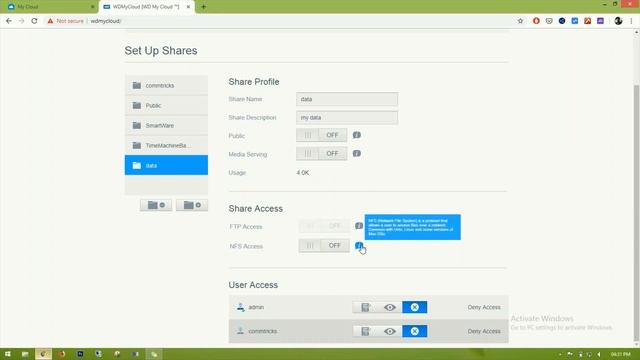Select deny access X icon for commtricks
The height and width of the screenshot is (360, 640).
(x=414, y=331)
